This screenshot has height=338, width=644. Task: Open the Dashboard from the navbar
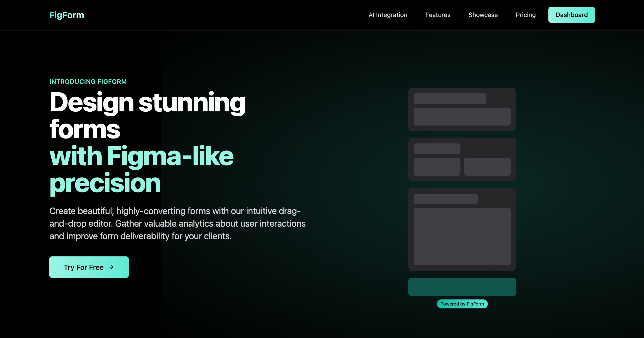click(x=572, y=15)
